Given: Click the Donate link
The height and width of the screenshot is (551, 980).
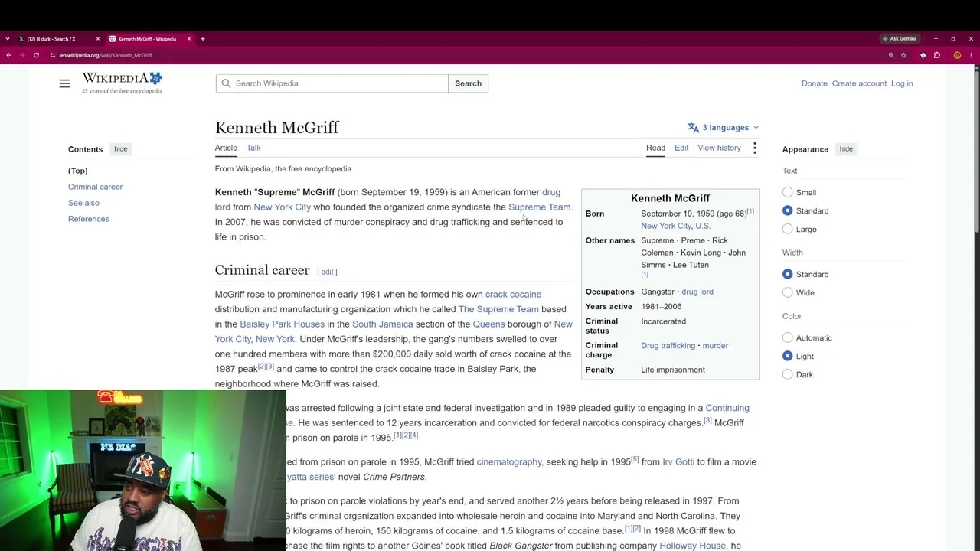Looking at the screenshot, I should [x=815, y=83].
